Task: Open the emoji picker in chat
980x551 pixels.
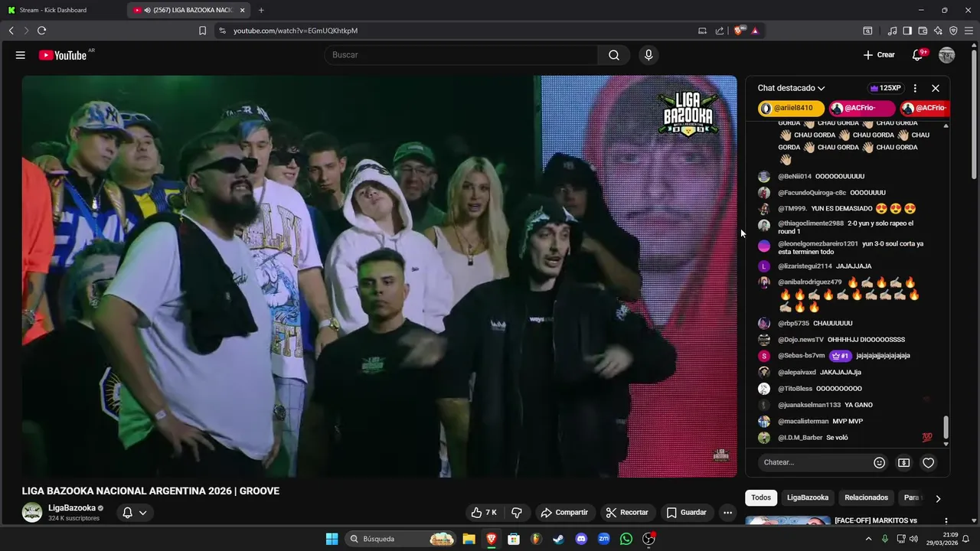Action: pyautogui.click(x=879, y=462)
